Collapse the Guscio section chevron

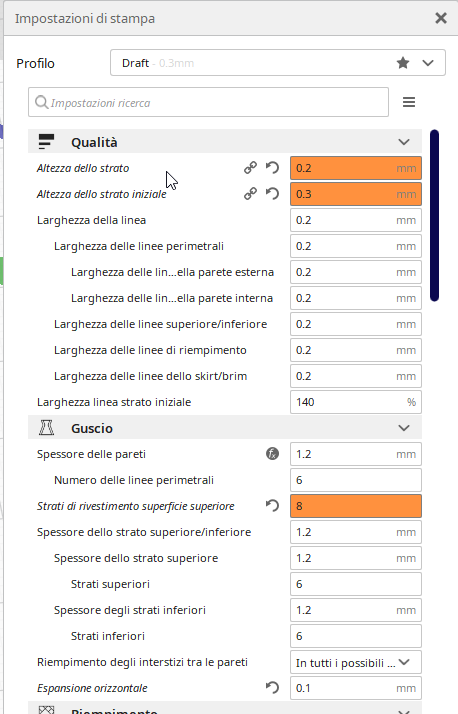tap(404, 428)
